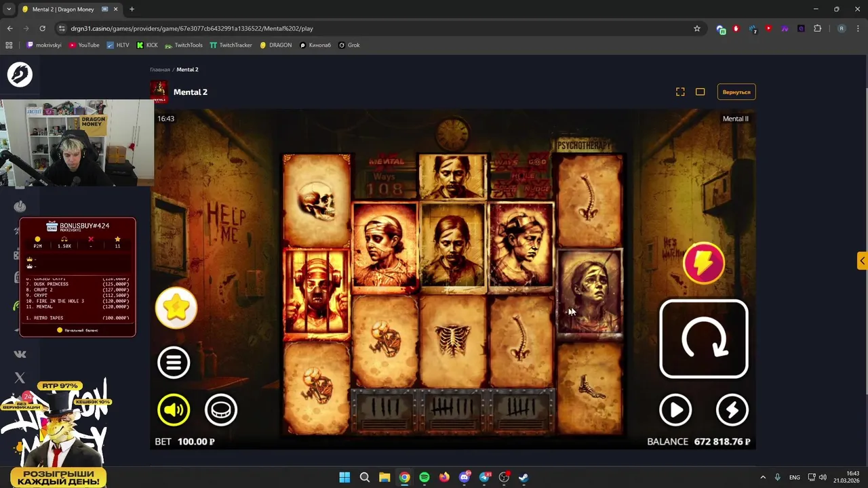Open the apps grid in bookmarks bar
Viewport: 868px width, 488px height.
(9, 45)
